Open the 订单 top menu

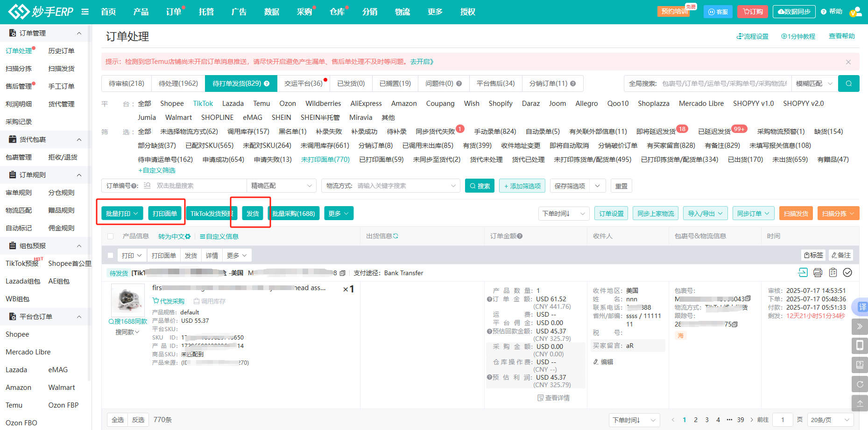point(174,12)
